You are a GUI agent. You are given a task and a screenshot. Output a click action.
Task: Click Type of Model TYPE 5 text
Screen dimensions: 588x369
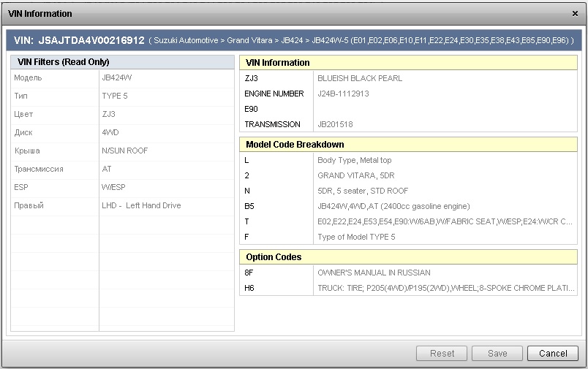pyautogui.click(x=356, y=237)
